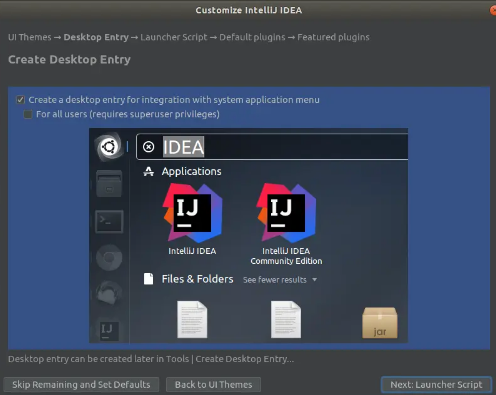Screen dimensions: 496x395
Task: Open the IntelliJ IDEA application icon
Action: (192, 213)
